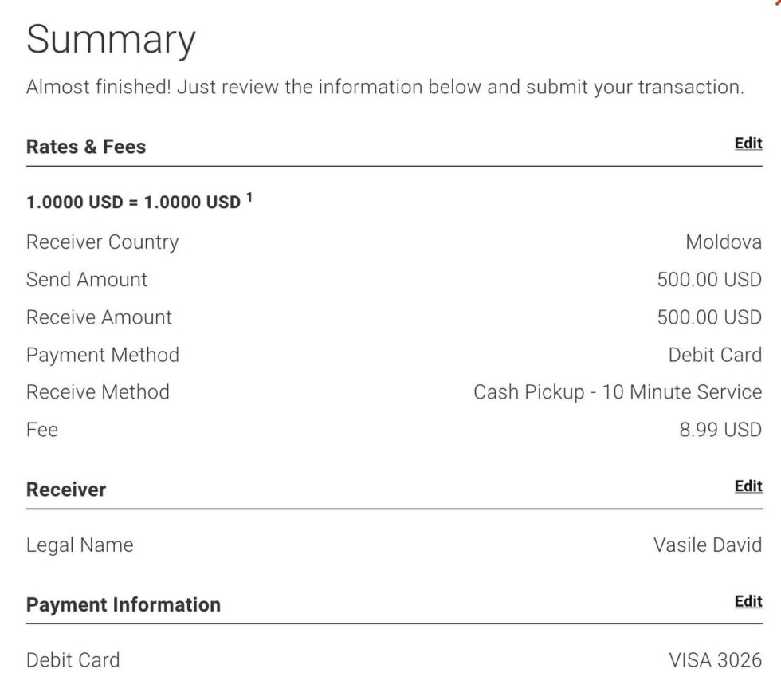Click the 1.0000 USD exchange rate line
This screenshot has width=781, height=700.
[x=132, y=203]
